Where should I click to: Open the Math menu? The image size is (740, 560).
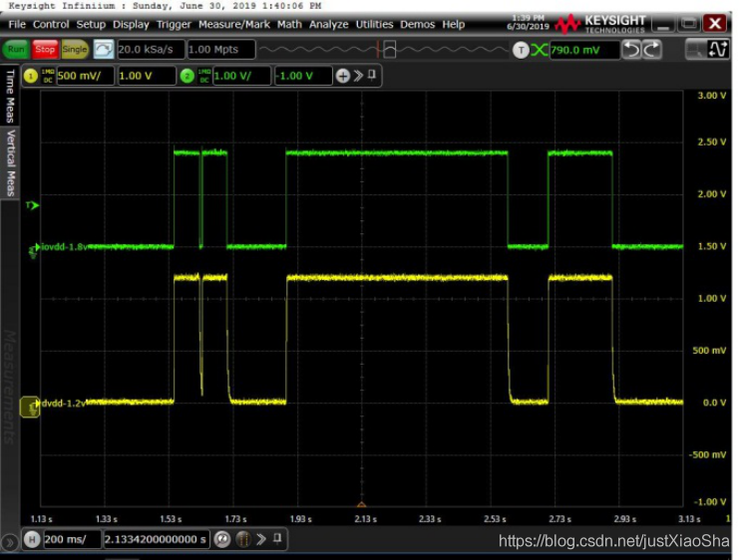pos(289,25)
